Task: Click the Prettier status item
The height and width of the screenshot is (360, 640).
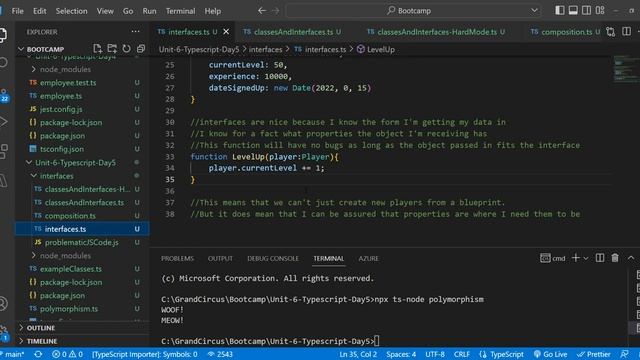Action: pos(593,354)
